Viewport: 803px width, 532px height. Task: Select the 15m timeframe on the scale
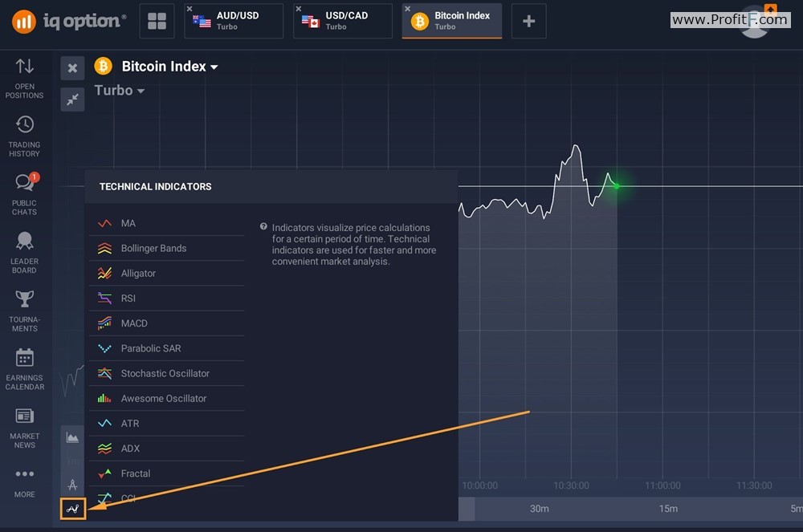[668, 509]
